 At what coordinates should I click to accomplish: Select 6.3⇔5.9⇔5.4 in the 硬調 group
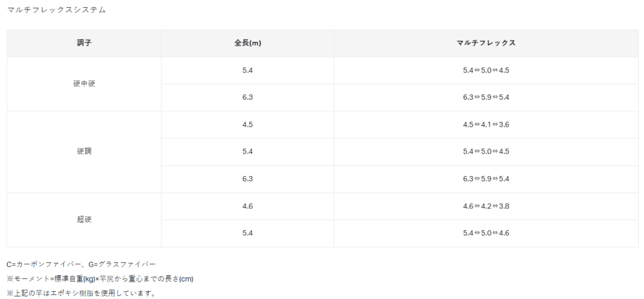[x=486, y=179]
